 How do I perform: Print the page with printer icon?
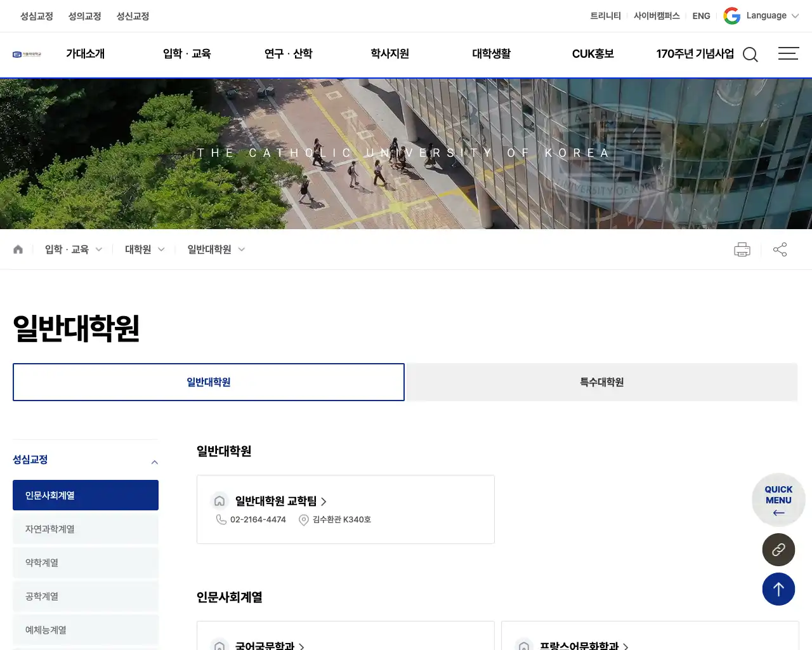pyautogui.click(x=742, y=249)
